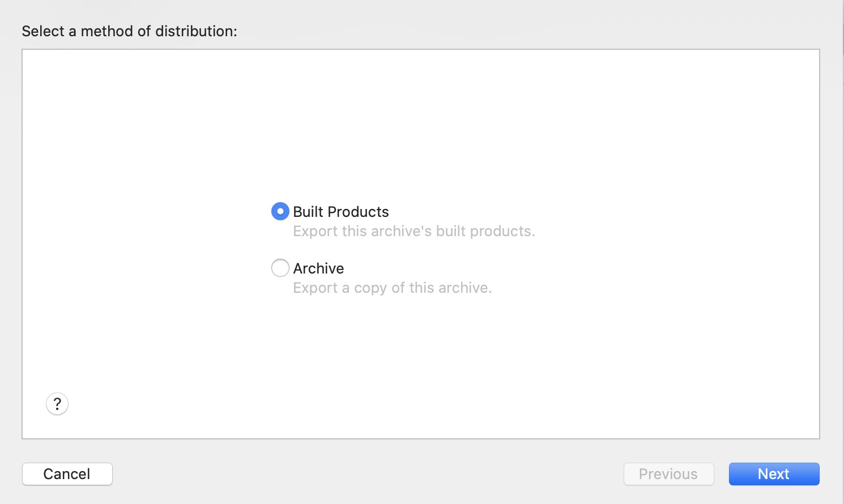Click the "Export this archive's built products." description
This screenshot has width=844, height=504.
tap(414, 231)
